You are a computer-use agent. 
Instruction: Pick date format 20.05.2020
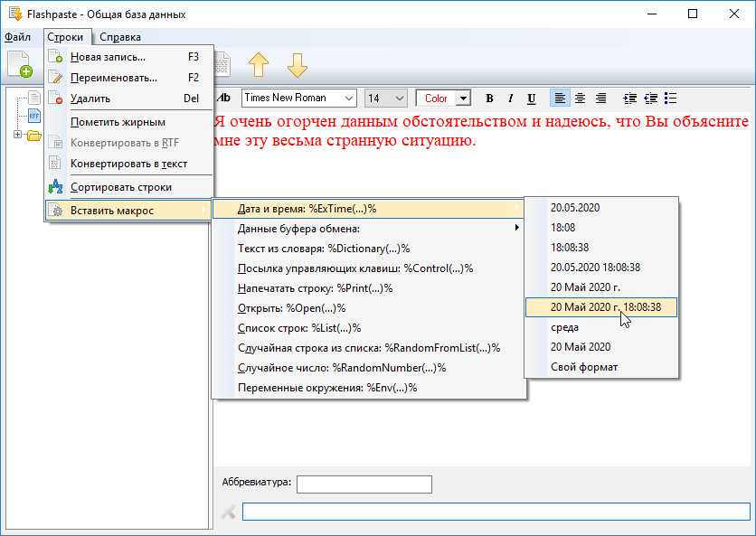pos(601,208)
